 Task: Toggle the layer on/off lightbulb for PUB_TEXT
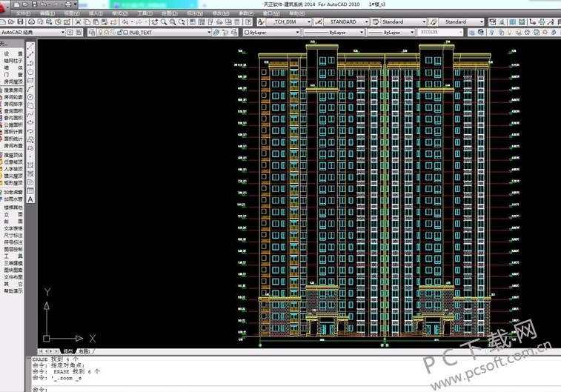100,33
